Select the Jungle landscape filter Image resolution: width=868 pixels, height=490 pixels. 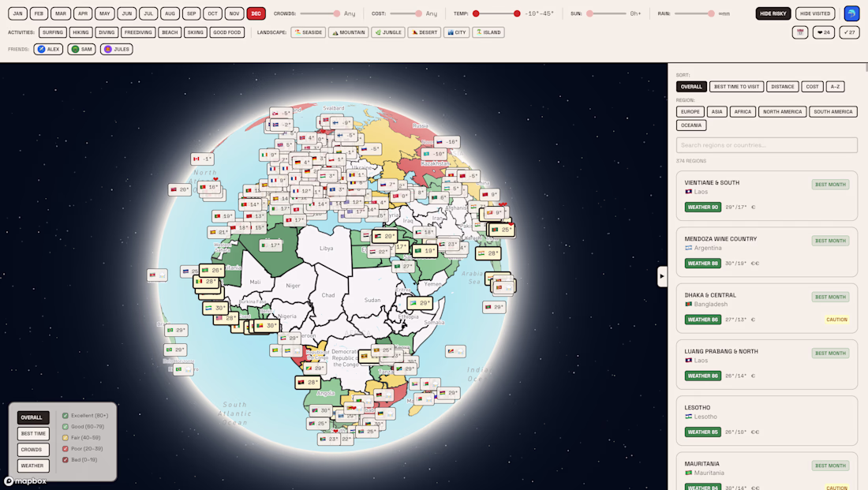(x=388, y=32)
